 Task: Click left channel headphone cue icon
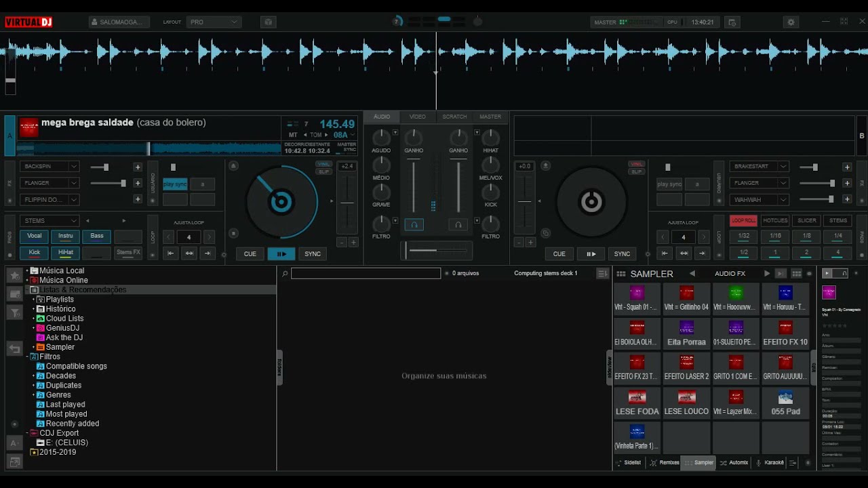(414, 224)
